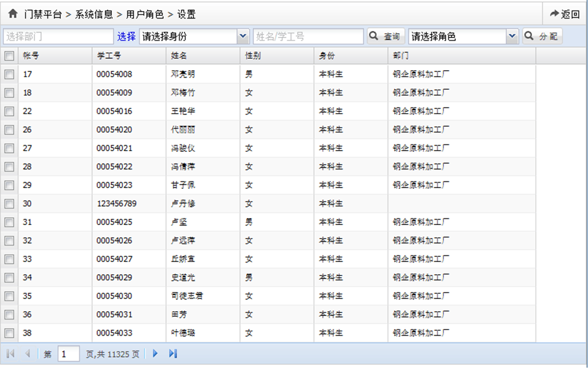Open the 请选择身份 identity dropdown
This screenshot has height=372, width=588.
[x=242, y=37]
